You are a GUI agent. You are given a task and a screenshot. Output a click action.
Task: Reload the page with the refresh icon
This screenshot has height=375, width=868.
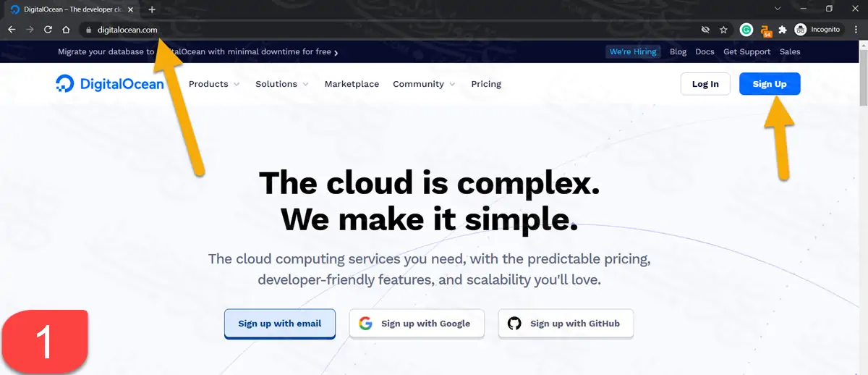[48, 30]
